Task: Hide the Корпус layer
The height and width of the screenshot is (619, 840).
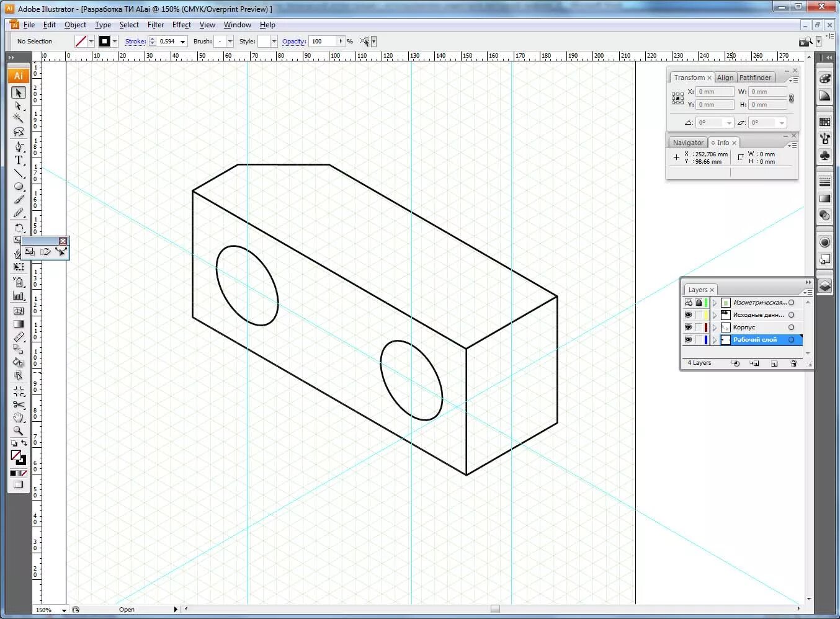Action: [688, 327]
